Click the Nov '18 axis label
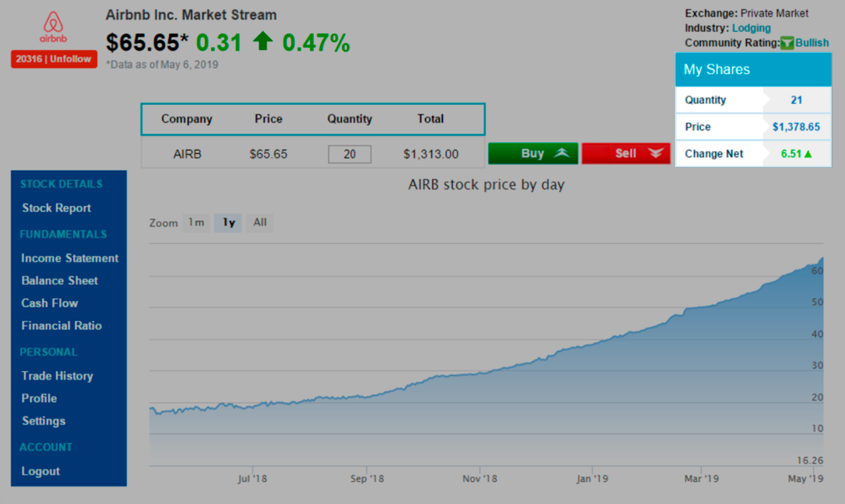Screen dimensions: 845x504 click(x=480, y=479)
